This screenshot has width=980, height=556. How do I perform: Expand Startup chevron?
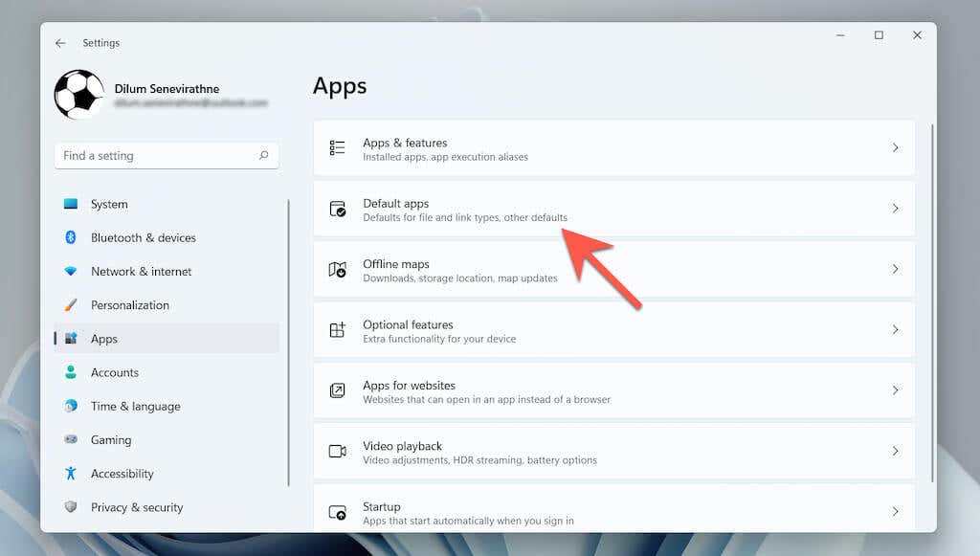[895, 511]
